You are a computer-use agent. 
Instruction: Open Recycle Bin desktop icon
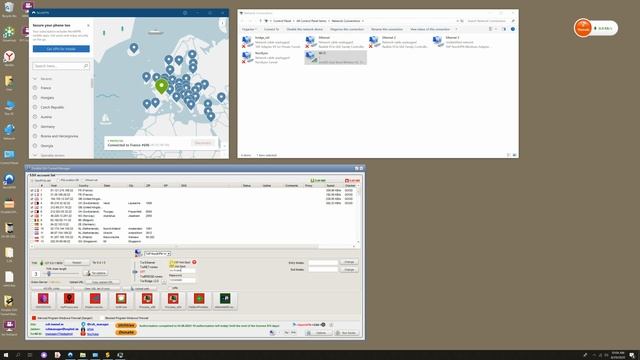pyautogui.click(x=9, y=9)
